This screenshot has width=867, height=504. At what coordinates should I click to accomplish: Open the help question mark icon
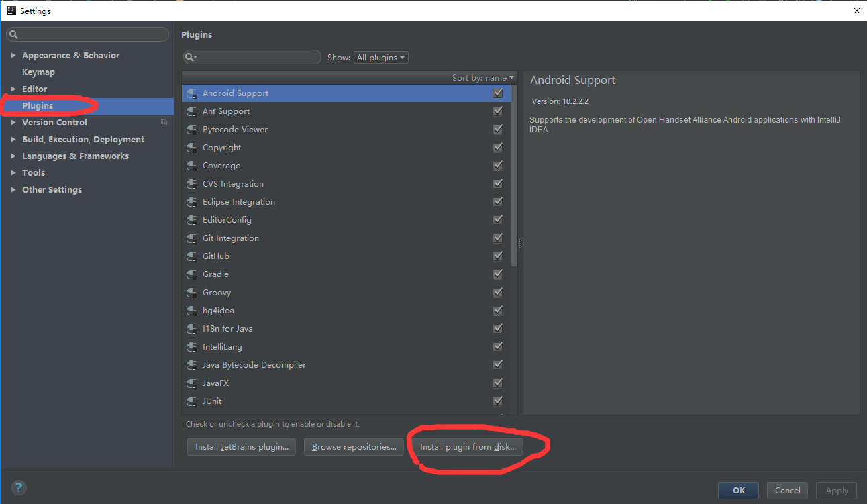point(19,488)
